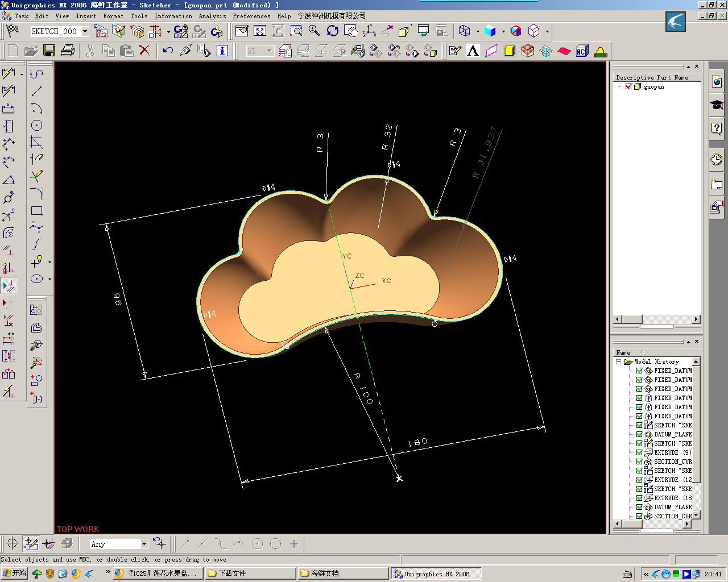Open the shaded cube display dropdown
Viewport: 728px width, 582px height.
[503, 31]
